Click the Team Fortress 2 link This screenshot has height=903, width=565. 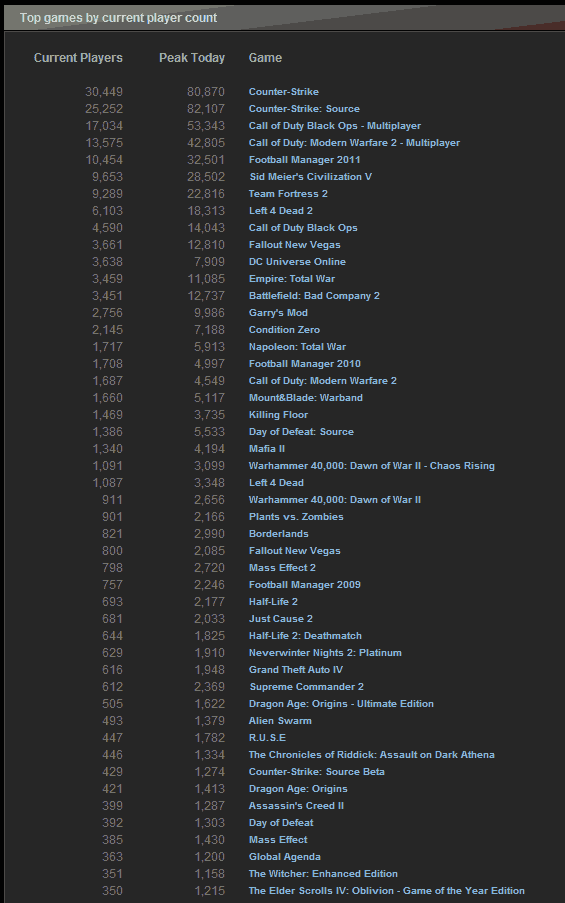(288, 194)
